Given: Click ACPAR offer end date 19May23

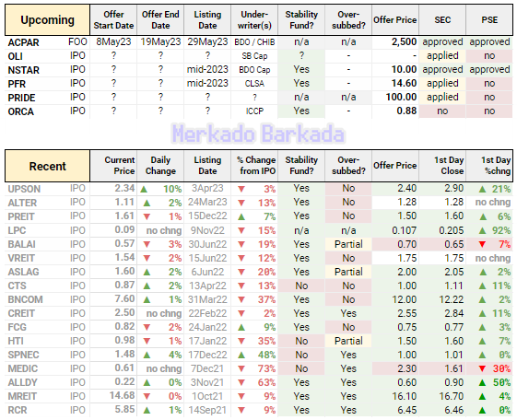Looking at the screenshot, I should [160, 41].
